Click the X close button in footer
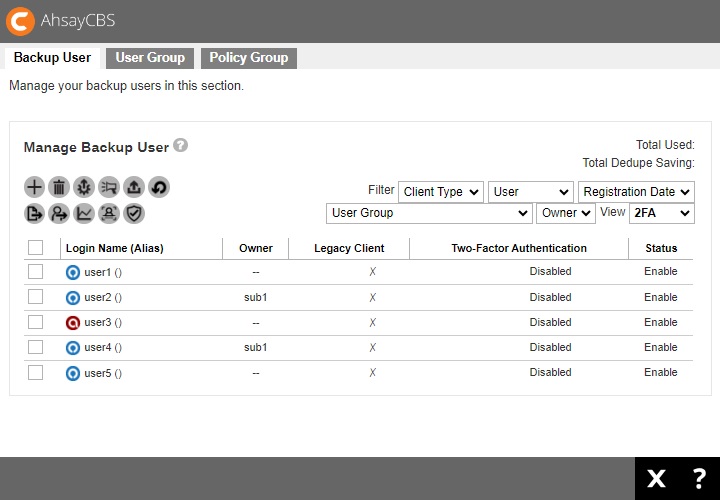720x500 pixels. (656, 478)
